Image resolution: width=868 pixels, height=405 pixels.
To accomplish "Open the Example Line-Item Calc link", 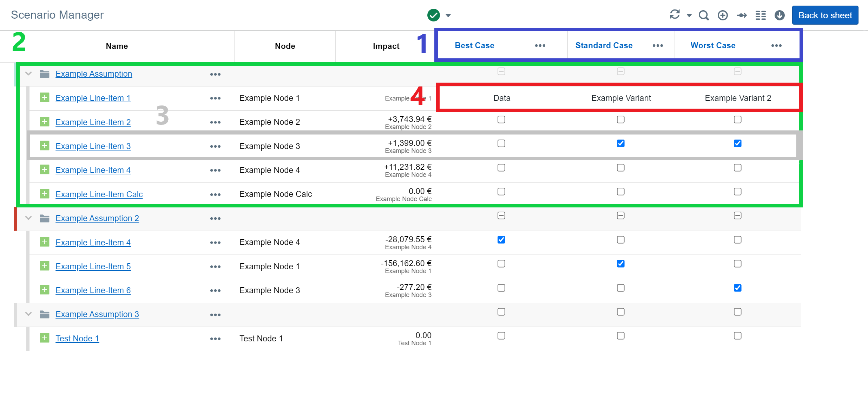I will 99,194.
